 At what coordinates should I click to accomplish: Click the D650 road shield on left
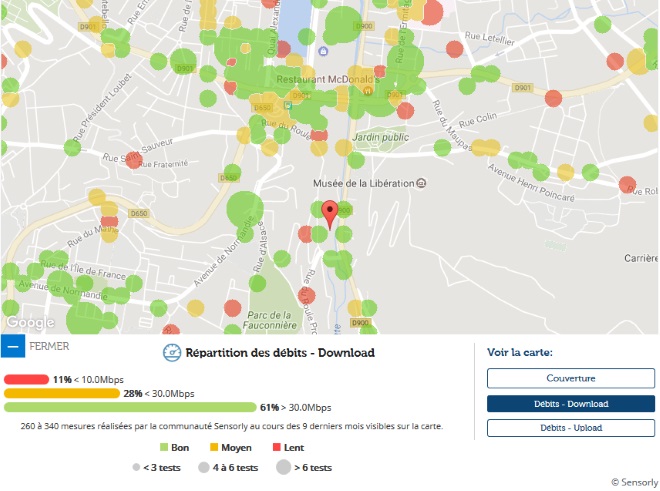click(139, 213)
